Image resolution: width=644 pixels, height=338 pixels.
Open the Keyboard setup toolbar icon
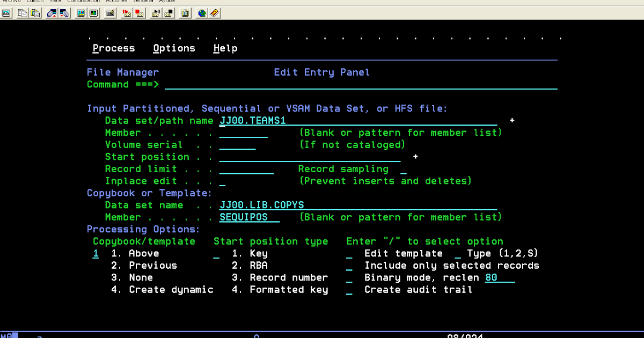point(111,13)
